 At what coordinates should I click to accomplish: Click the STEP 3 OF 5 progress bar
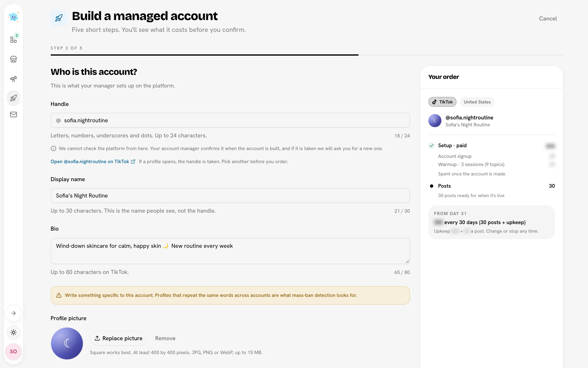pyautogui.click(x=307, y=55)
